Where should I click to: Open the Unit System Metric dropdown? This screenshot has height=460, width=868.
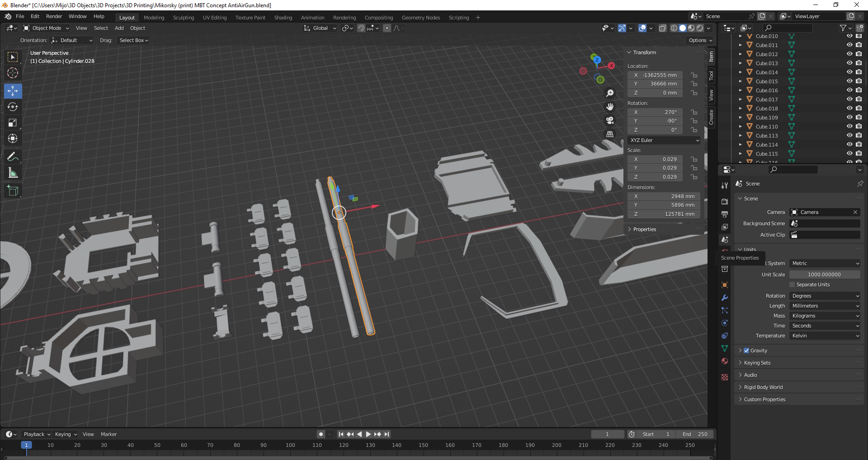click(825, 263)
